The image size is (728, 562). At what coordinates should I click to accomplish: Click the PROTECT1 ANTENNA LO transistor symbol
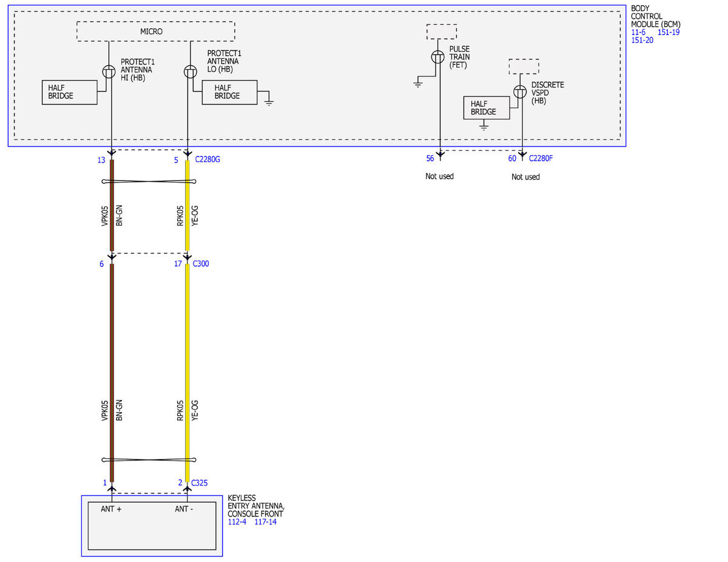[x=190, y=72]
